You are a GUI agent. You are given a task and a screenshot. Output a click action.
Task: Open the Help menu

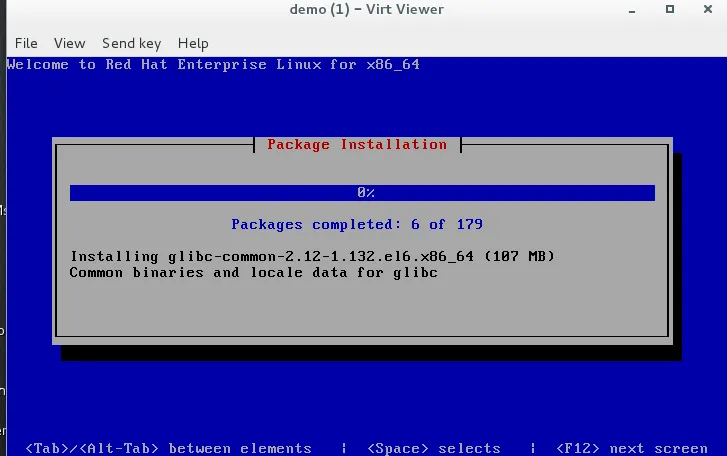point(193,43)
